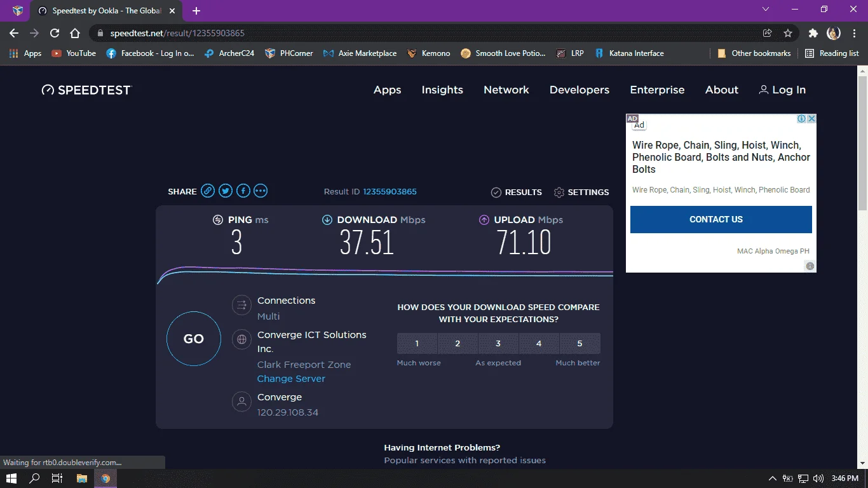Reload the page with the refresh icon

coord(55,33)
